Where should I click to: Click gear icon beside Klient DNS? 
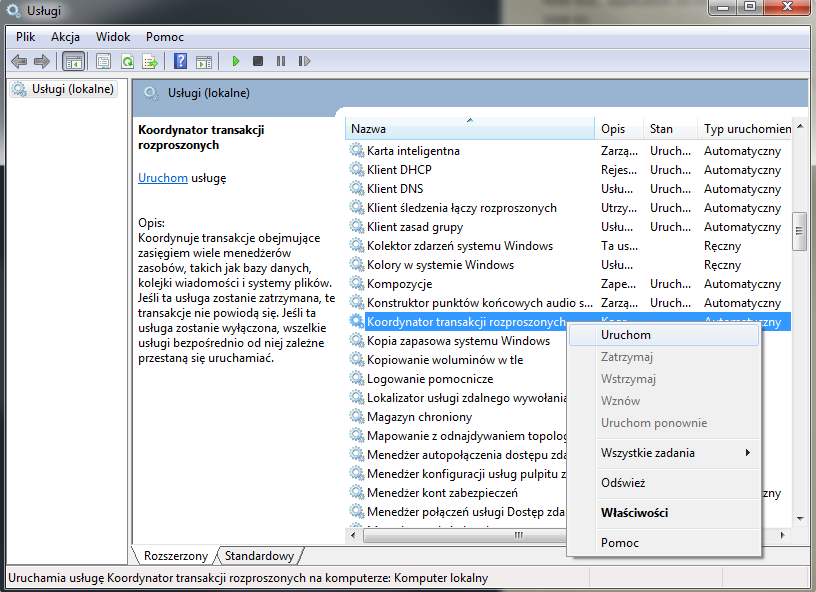(356, 189)
